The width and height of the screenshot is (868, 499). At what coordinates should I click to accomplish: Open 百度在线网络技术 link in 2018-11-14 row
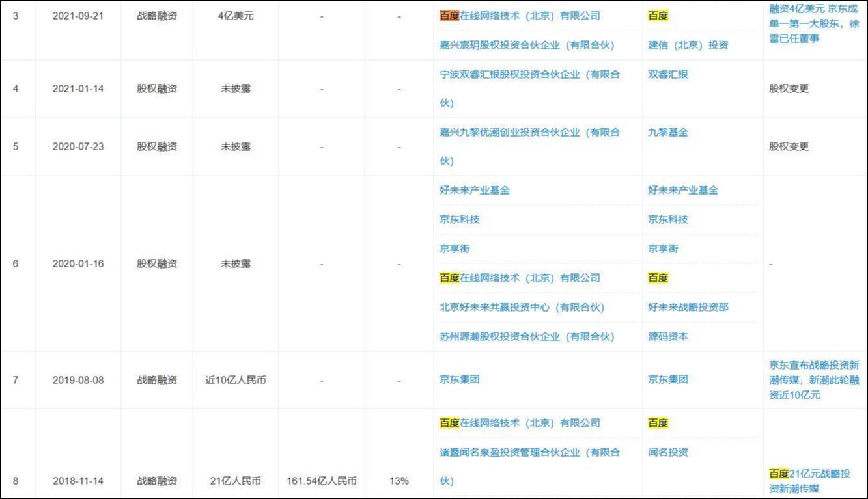[x=520, y=423]
